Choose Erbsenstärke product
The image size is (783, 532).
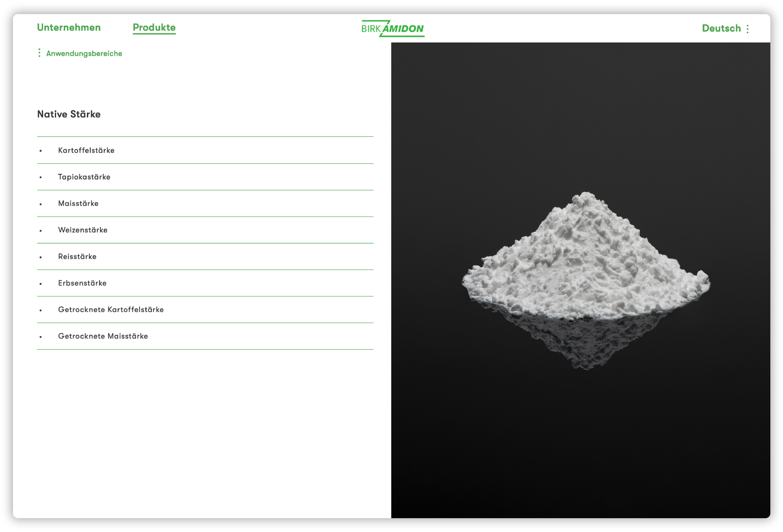tap(82, 283)
